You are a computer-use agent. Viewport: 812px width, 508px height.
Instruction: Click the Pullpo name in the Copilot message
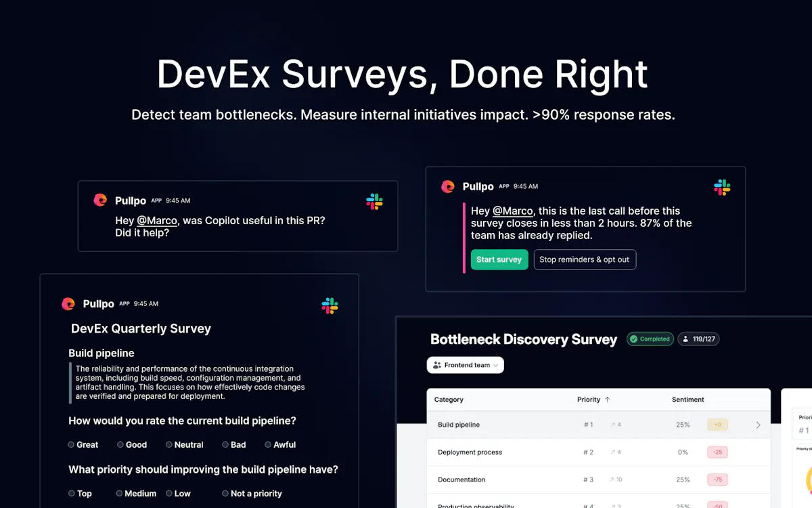(x=131, y=200)
